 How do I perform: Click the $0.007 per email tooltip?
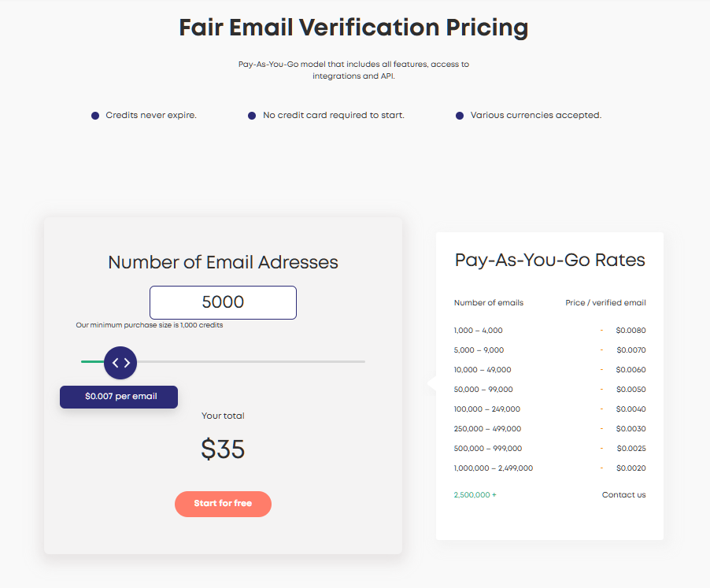point(119,397)
